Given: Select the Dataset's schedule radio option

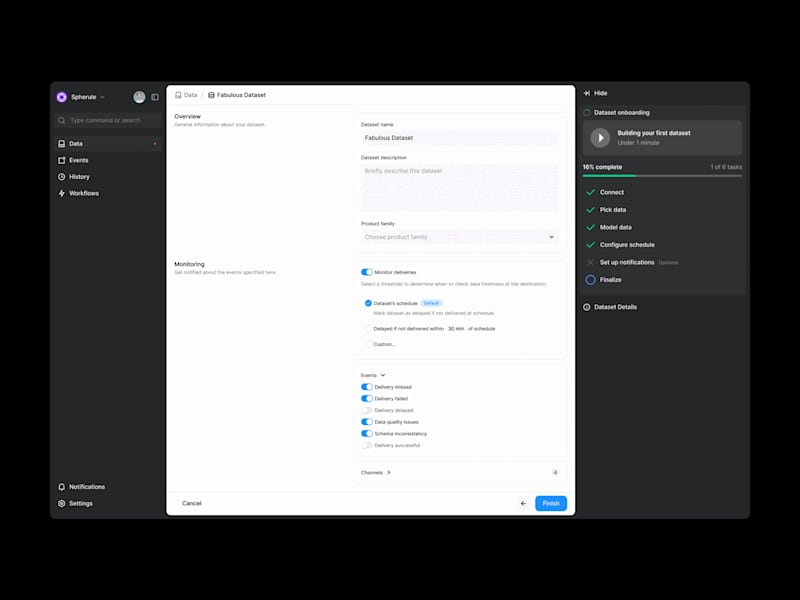Looking at the screenshot, I should (x=368, y=303).
